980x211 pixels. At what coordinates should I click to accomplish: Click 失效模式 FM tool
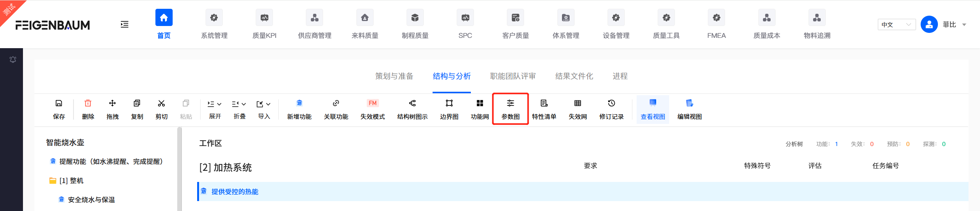click(x=372, y=109)
